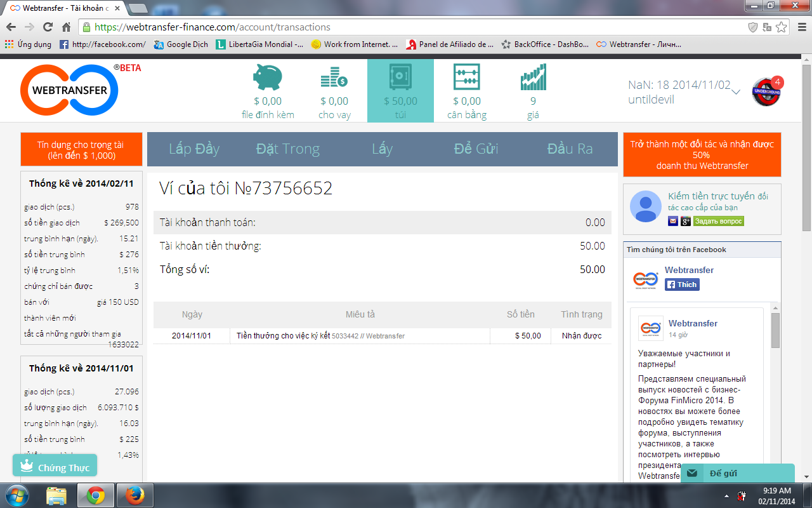This screenshot has width=812, height=508.
Task: Launch File Explorer from the taskbar
Action: click(56, 495)
